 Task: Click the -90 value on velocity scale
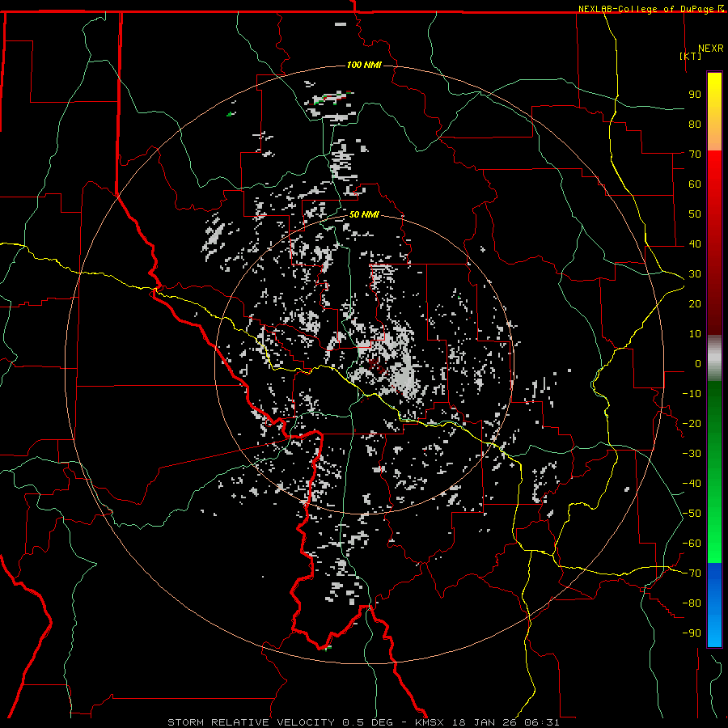pos(692,633)
